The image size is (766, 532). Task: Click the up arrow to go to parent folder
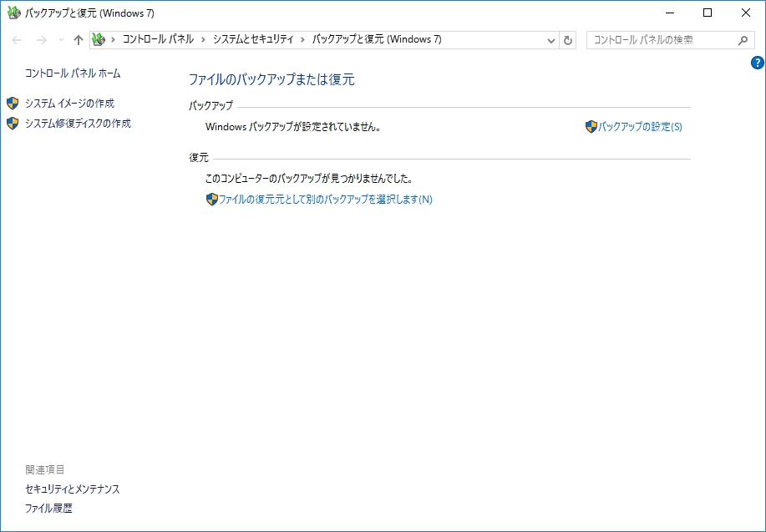coord(78,38)
